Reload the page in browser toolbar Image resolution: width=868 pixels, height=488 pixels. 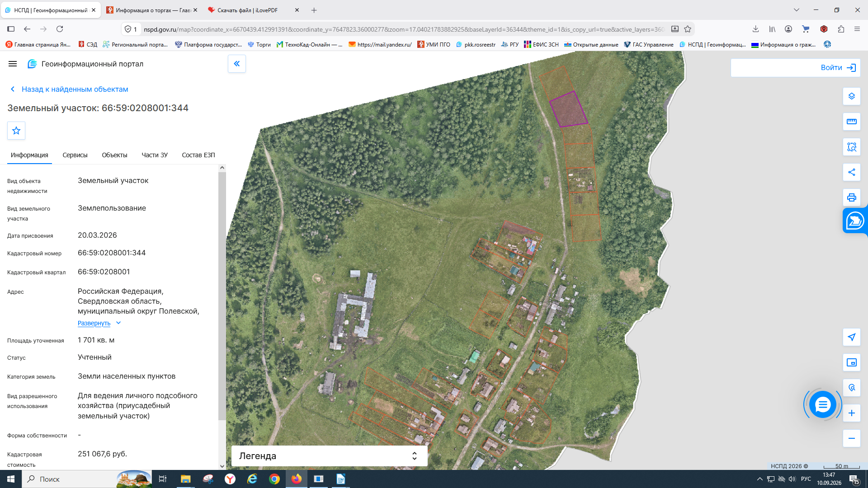[x=60, y=29]
